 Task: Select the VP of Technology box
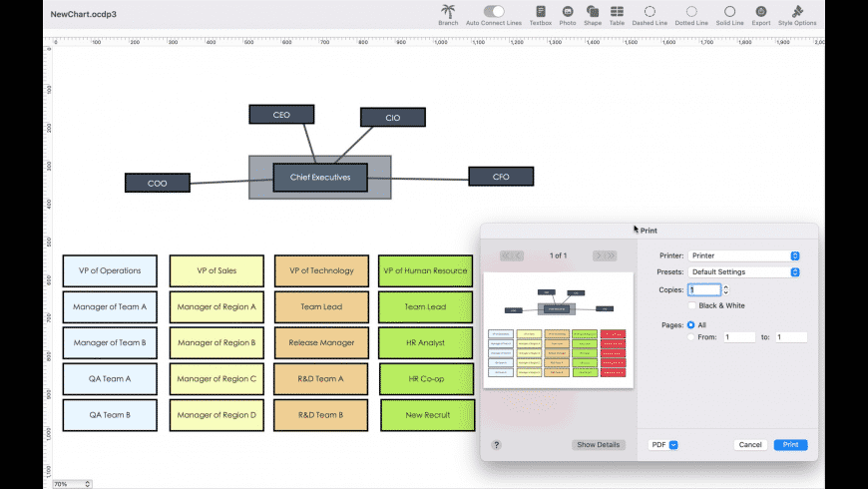321,270
